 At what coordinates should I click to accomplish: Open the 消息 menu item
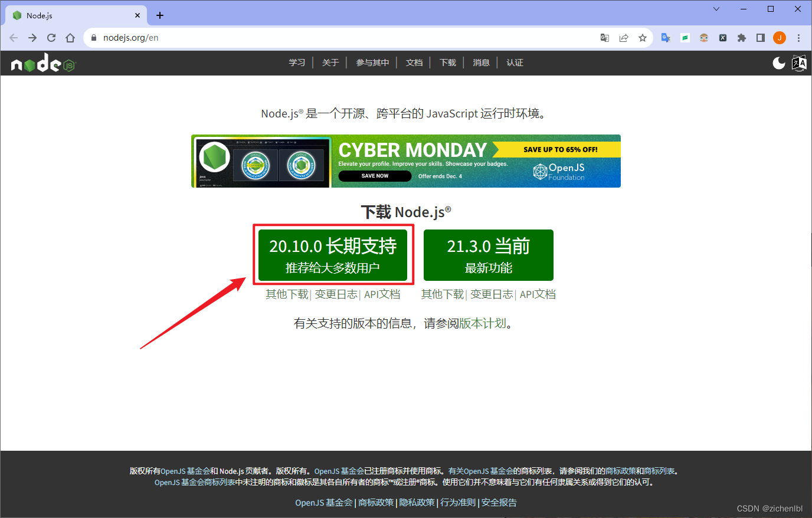pyautogui.click(x=481, y=63)
